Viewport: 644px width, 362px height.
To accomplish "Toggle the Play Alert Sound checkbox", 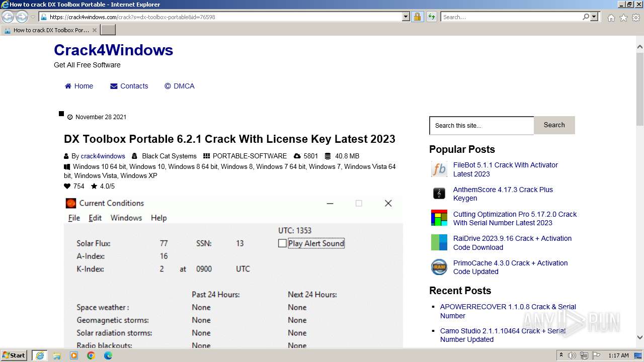I will [282, 243].
